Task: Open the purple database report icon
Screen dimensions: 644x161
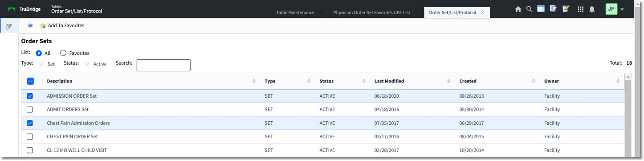Action: 553,8
